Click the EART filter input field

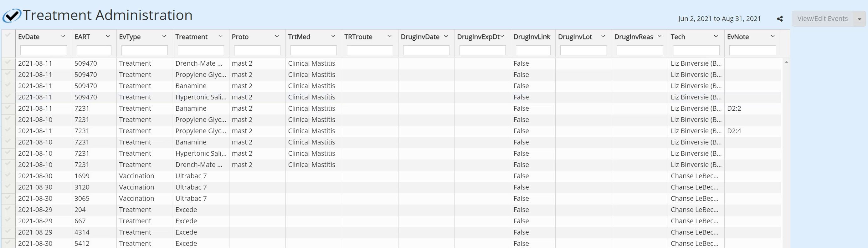[94, 50]
